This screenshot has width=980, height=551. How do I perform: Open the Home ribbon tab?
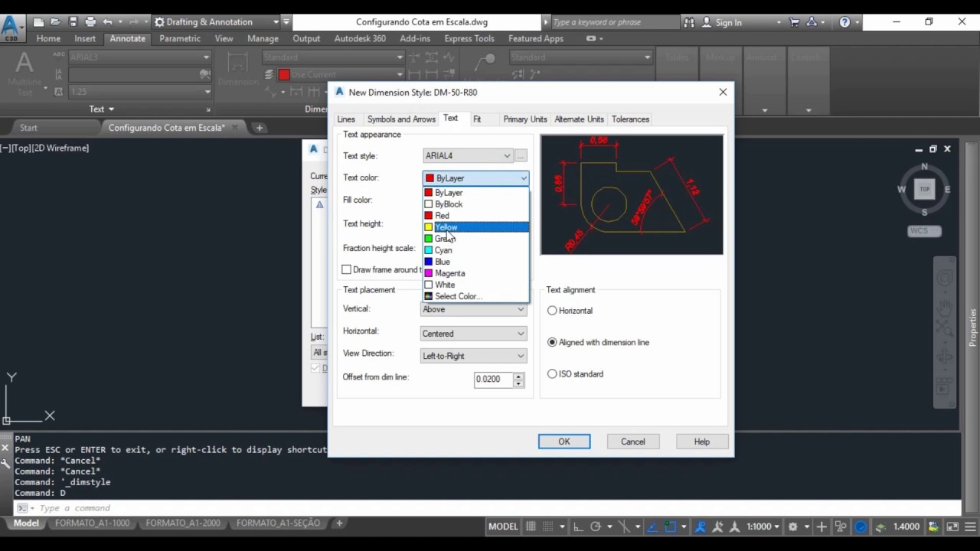(48, 38)
